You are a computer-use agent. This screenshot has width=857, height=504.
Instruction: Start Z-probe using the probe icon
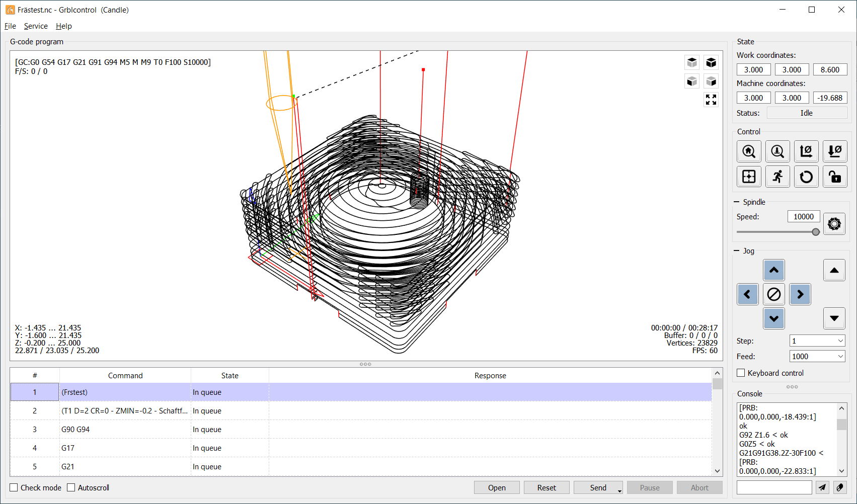pyautogui.click(x=777, y=151)
